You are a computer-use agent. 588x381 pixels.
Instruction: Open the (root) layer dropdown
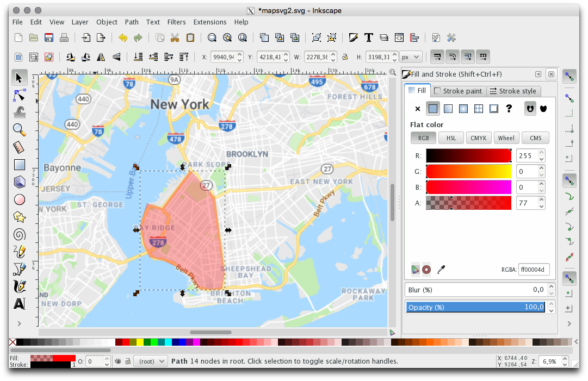150,361
